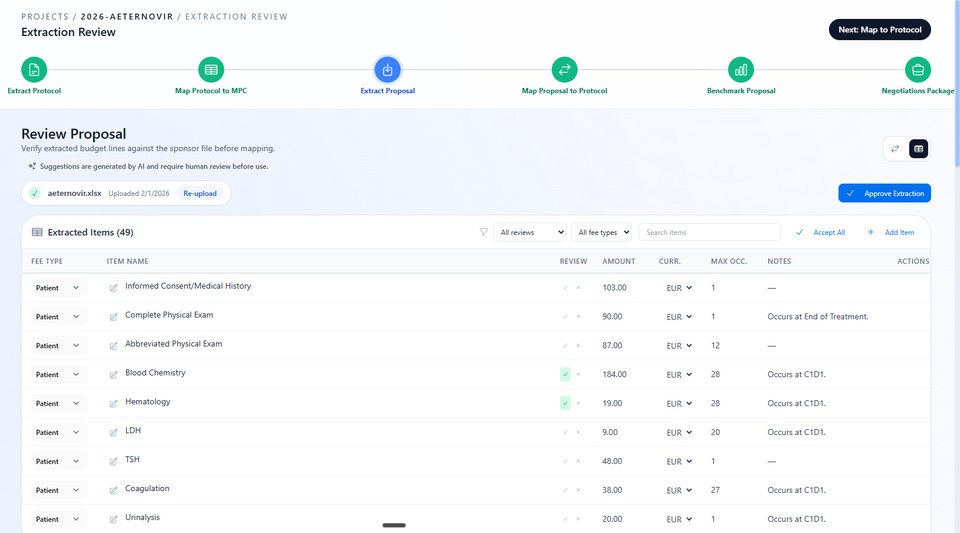The height and width of the screenshot is (533, 960).
Task: Accept the Complete Physical Exam row checkmark
Action: point(565,317)
